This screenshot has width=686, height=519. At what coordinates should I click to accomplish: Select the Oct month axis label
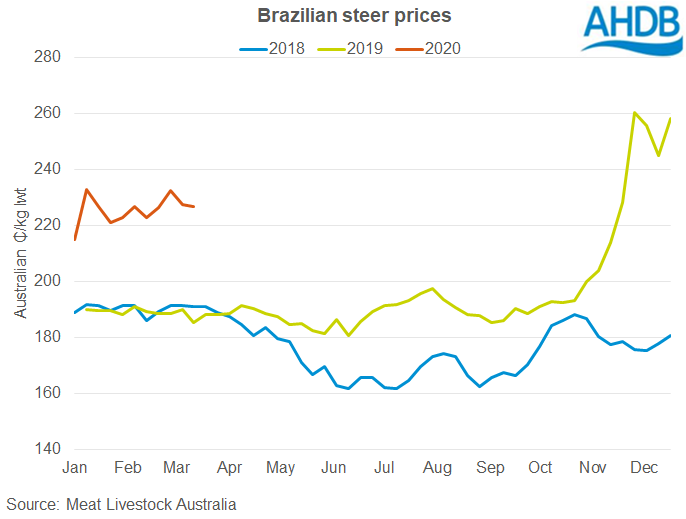[541, 467]
